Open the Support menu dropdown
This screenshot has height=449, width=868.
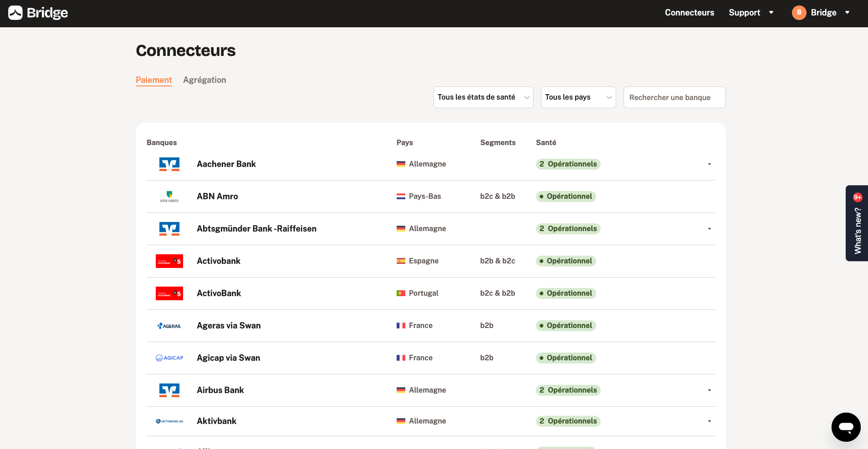[751, 13]
